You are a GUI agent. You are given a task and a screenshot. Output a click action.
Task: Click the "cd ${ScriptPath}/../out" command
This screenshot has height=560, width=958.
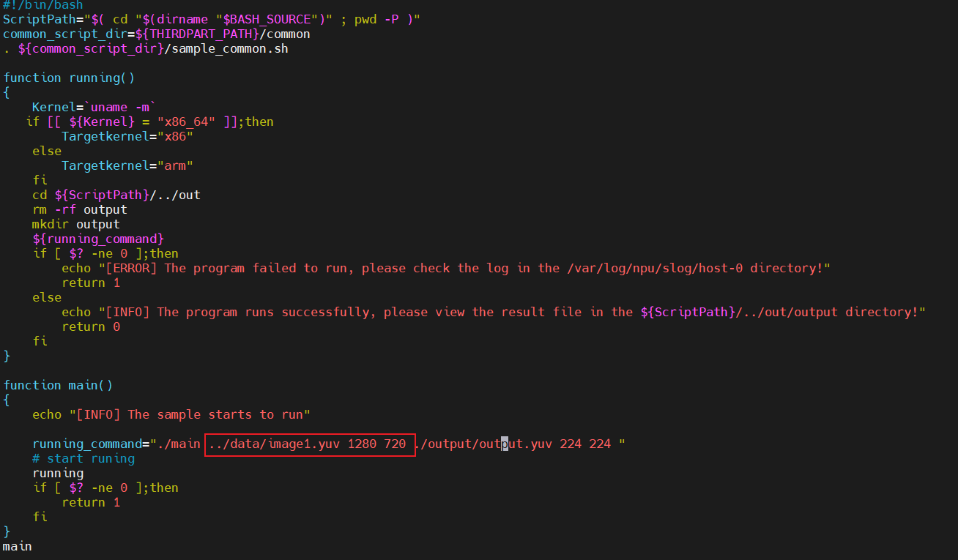click(116, 195)
